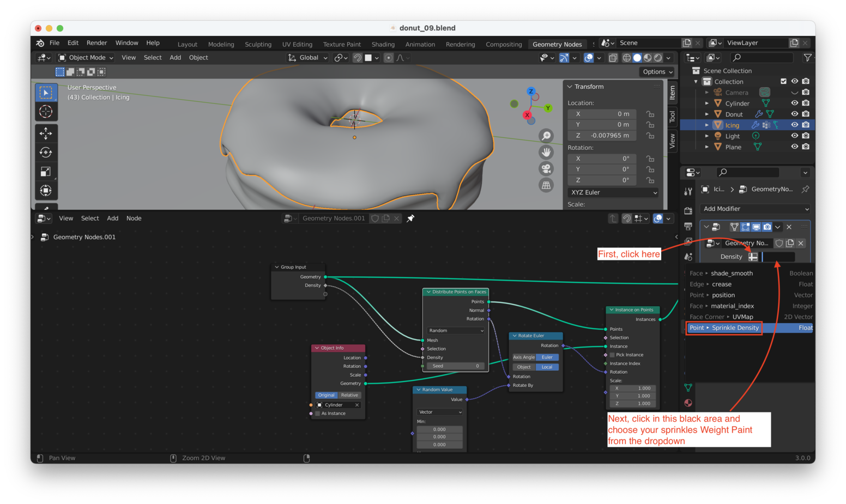The image size is (846, 504).
Task: Select the Scale tool icon
Action: pos(46,172)
